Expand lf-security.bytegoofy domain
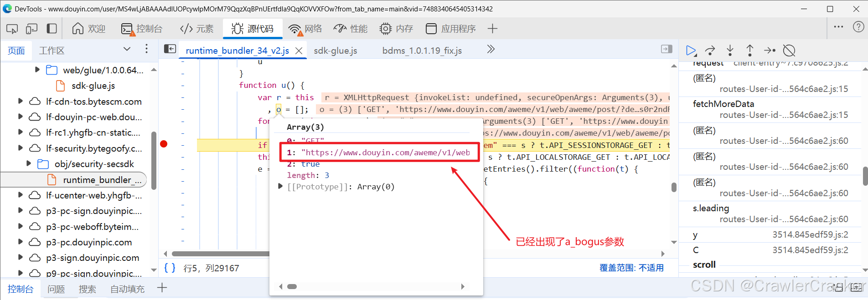 (x=20, y=148)
